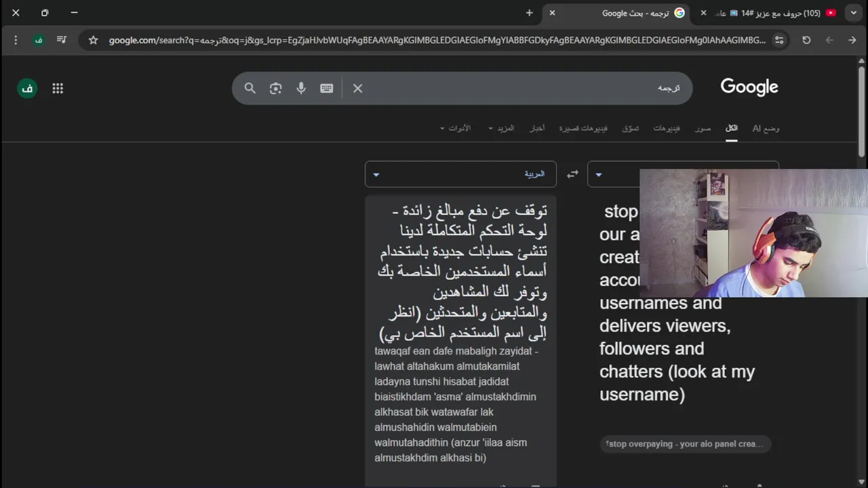This screenshot has height=488, width=868.
Task: Start voice search with microphone
Action: (301, 88)
